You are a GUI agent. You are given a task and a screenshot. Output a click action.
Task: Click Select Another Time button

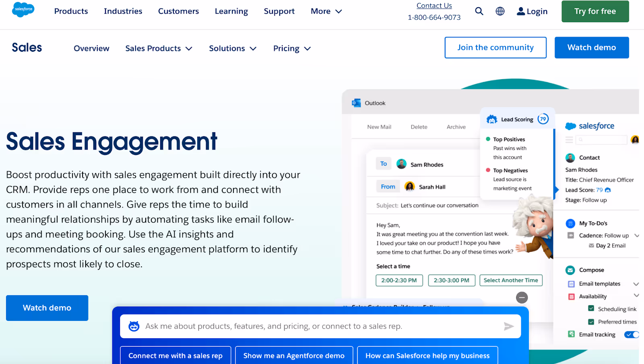(511, 280)
